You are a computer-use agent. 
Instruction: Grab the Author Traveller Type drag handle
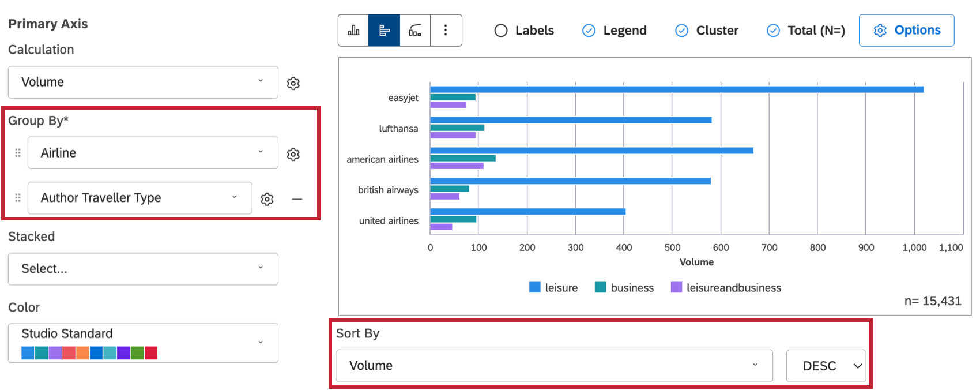(18, 198)
